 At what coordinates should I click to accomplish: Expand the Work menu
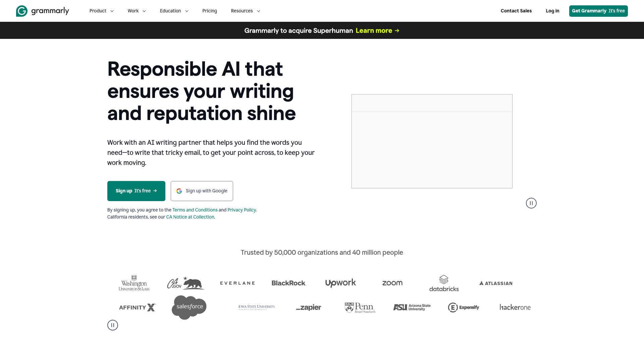click(137, 11)
